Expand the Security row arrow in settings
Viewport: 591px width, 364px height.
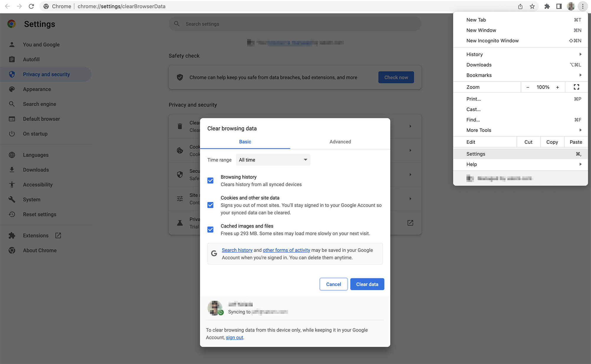(x=410, y=174)
